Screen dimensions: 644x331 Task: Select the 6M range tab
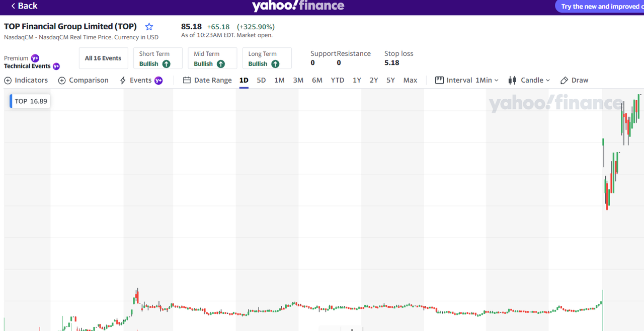(317, 80)
